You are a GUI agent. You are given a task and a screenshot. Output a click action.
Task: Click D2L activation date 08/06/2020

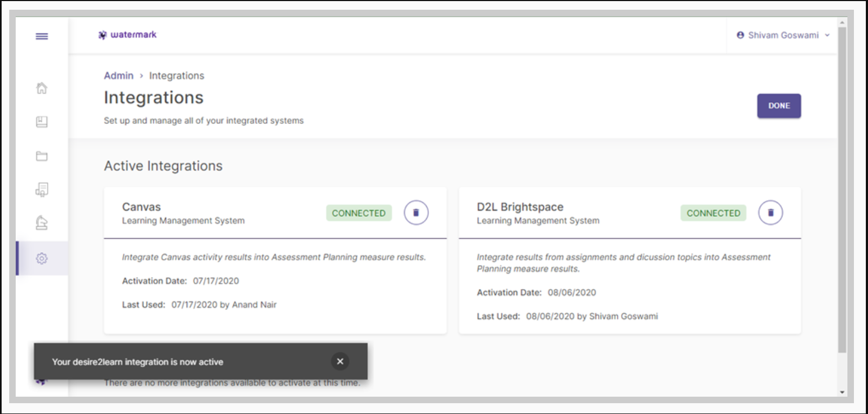pos(572,293)
